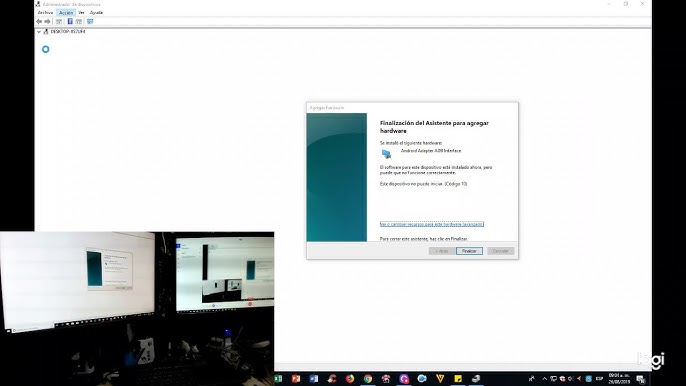Click the Cancelar button in the wizard

[x=500, y=251]
